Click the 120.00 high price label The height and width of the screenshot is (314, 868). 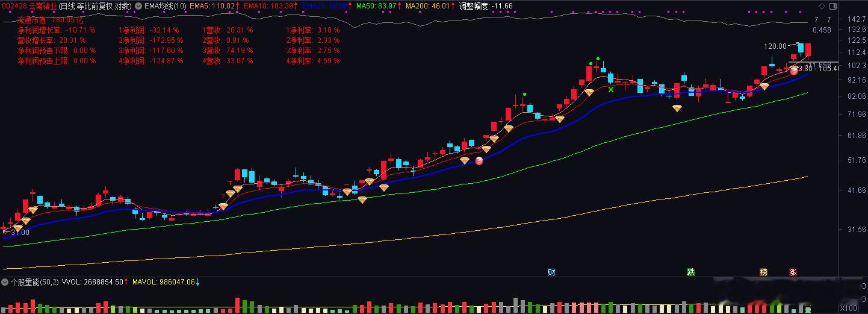tap(775, 46)
